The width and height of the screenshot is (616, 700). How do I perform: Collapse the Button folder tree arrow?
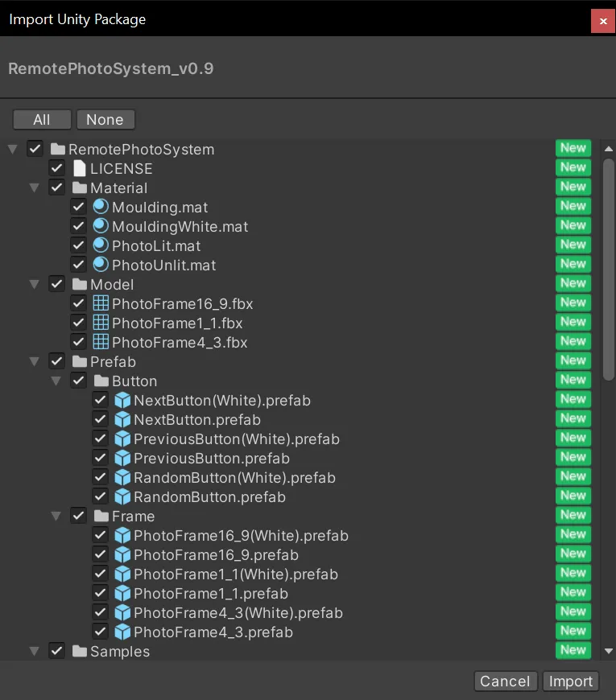pyautogui.click(x=56, y=381)
